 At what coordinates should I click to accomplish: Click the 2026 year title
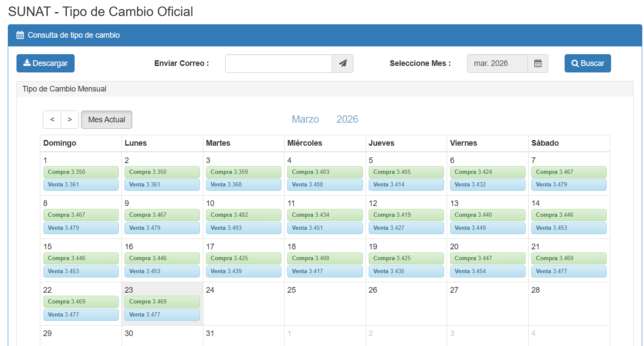347,120
